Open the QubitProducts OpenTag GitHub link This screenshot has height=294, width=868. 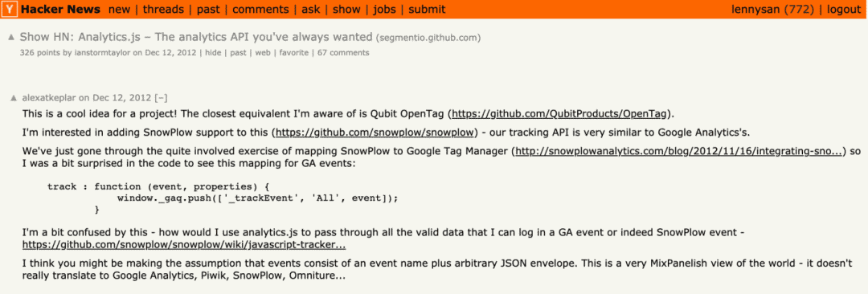pos(559,115)
